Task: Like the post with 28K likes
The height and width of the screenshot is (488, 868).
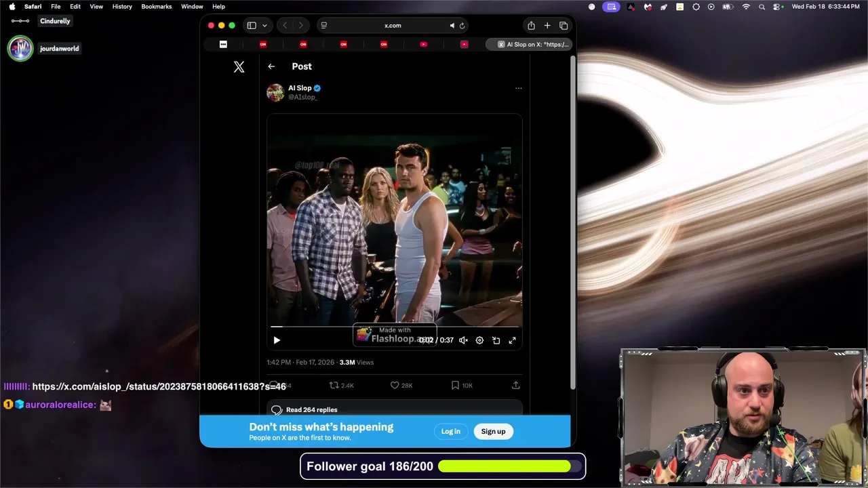Action: click(x=401, y=385)
